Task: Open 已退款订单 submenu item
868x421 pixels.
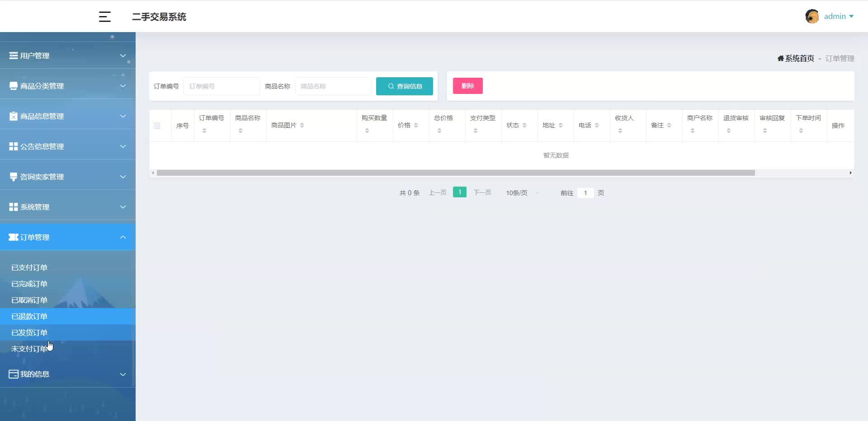Action: tap(68, 316)
